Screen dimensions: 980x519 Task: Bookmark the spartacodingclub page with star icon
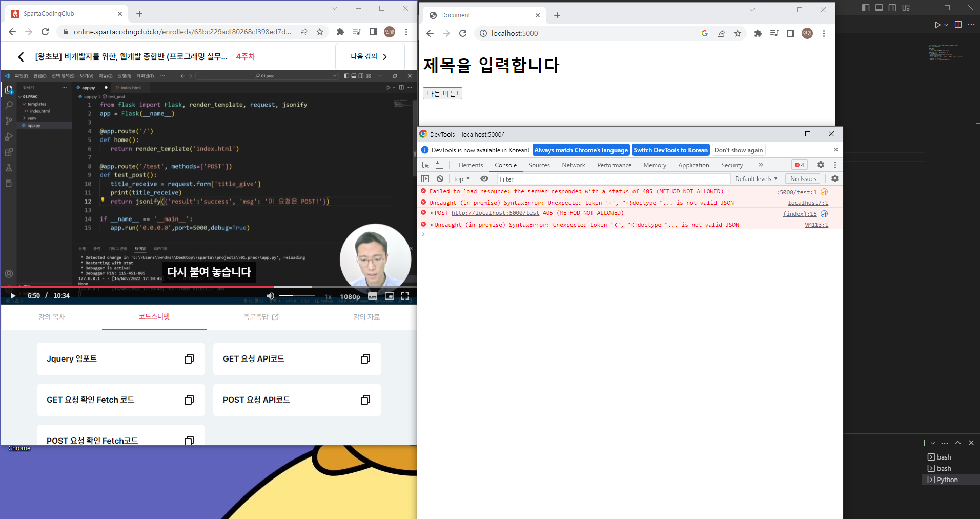pos(320,32)
